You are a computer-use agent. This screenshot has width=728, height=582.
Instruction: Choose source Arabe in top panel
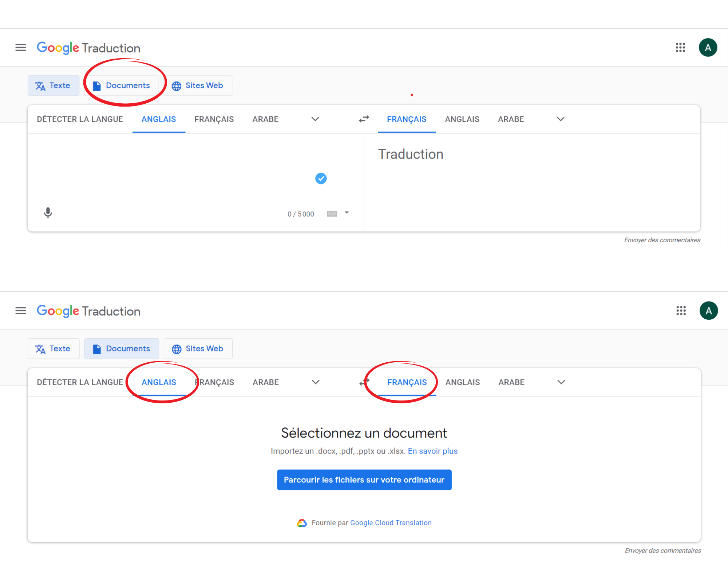[x=266, y=119]
